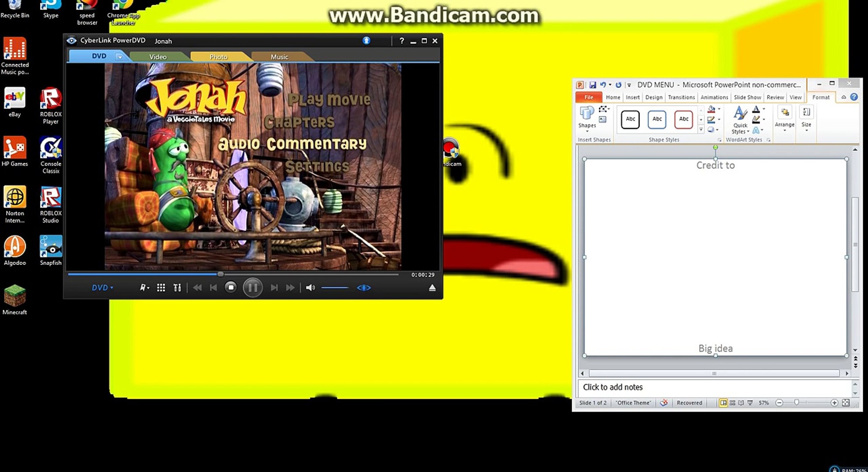Screen dimensions: 868x472
Task: Click the Shape Outline pencil icon
Action: point(711,119)
